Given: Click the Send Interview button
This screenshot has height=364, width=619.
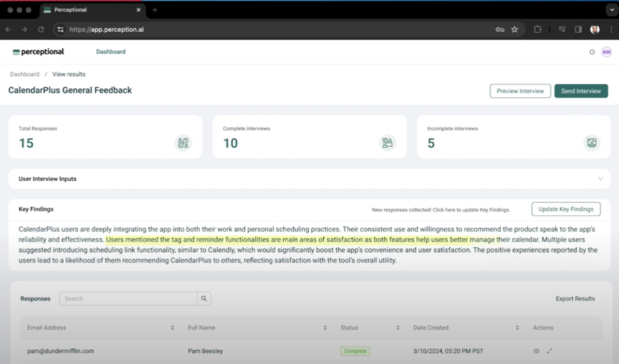Looking at the screenshot, I should (x=581, y=91).
